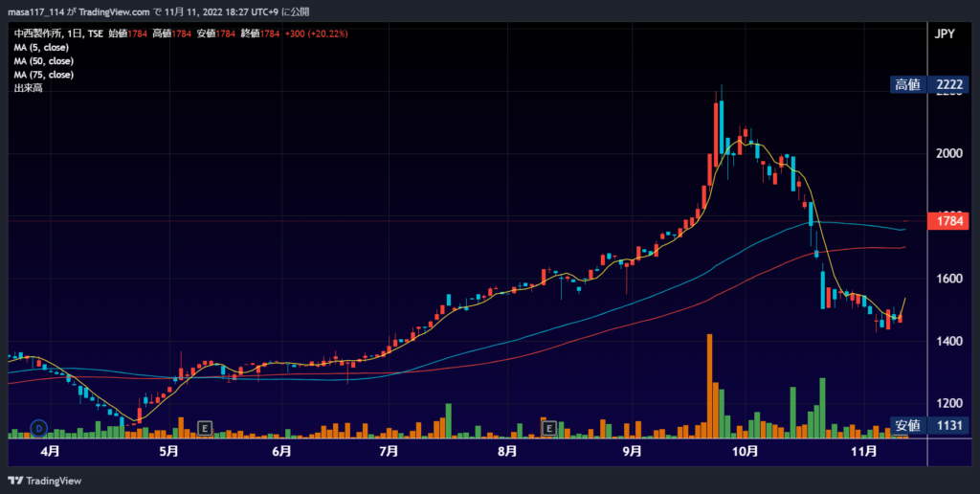Click the current price tag 1784
This screenshot has width=980, height=494.
(x=948, y=221)
